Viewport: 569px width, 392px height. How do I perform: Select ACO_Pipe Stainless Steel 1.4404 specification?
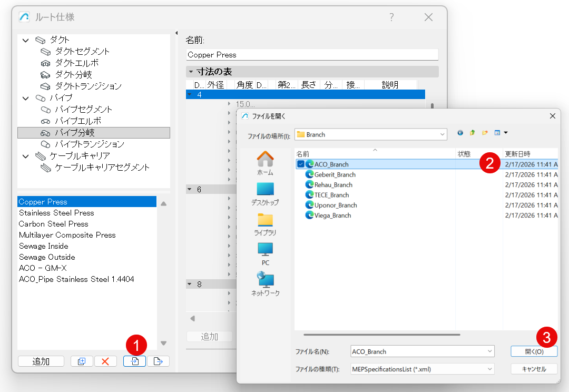click(x=87, y=279)
